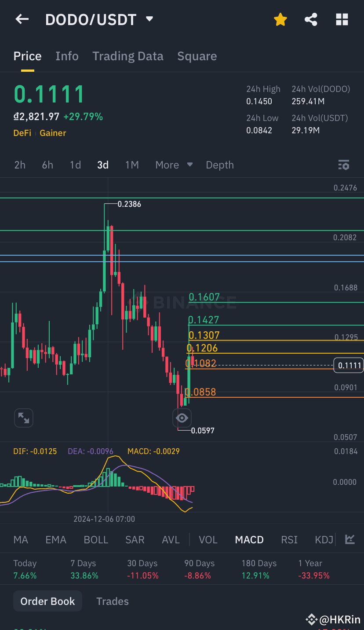Enable the VOL sub-indicator
The image size is (364, 630).
point(208,540)
